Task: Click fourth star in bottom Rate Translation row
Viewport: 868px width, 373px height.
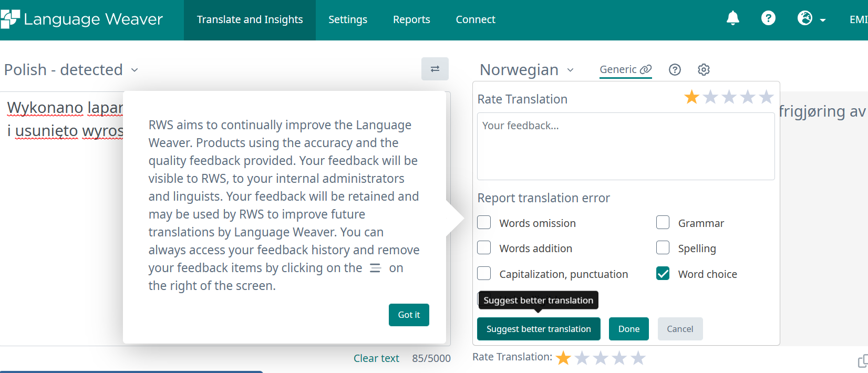Action: (x=619, y=358)
